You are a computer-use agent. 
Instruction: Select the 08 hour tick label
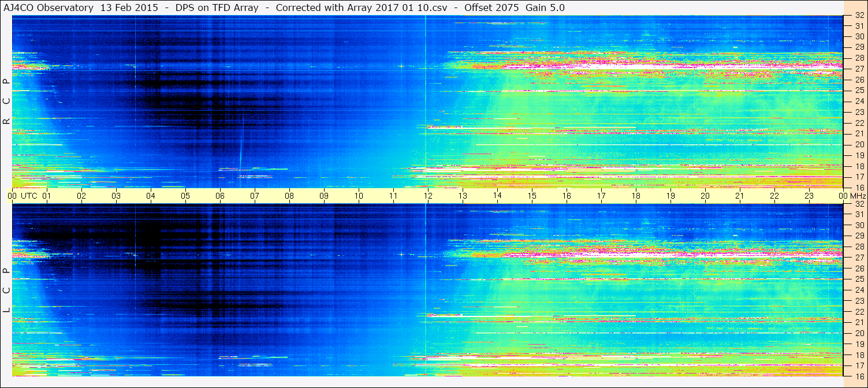tap(289, 196)
